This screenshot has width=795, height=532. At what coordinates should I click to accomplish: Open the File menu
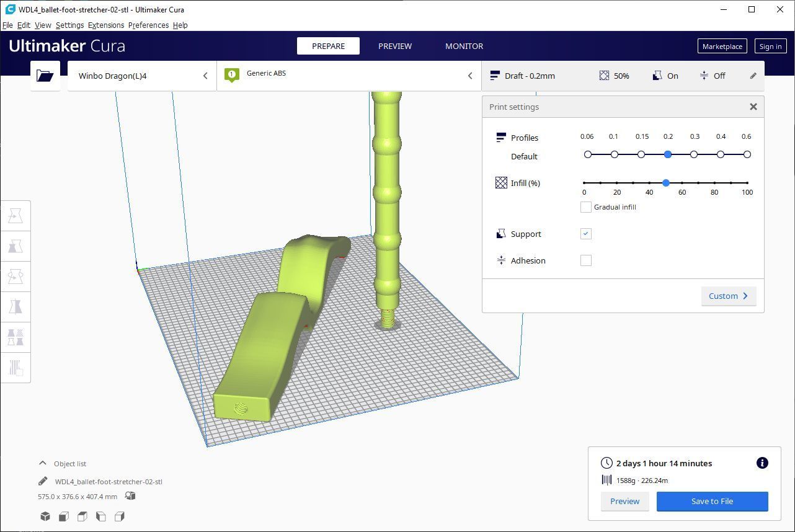pyautogui.click(x=7, y=25)
